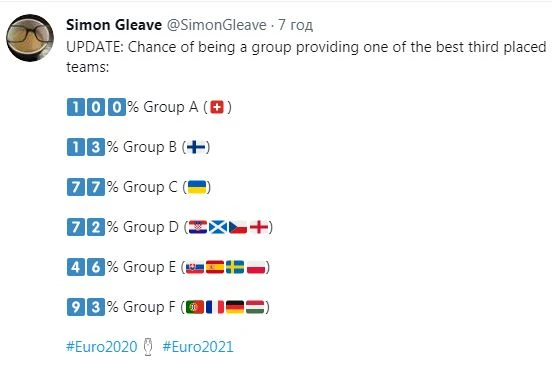The image size is (552, 368).
Task: Click the Finland flag in Group B
Action: click(196, 147)
